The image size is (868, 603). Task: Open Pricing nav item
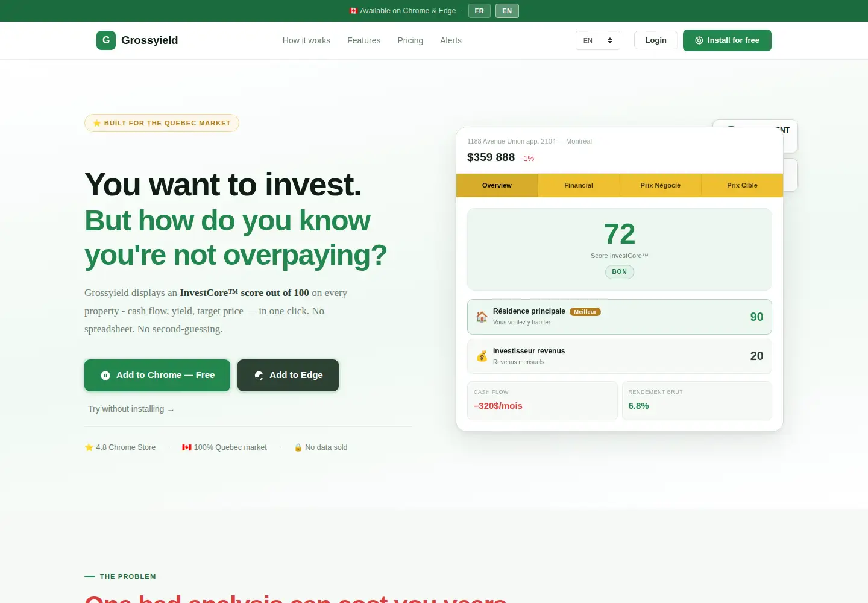[x=410, y=40]
